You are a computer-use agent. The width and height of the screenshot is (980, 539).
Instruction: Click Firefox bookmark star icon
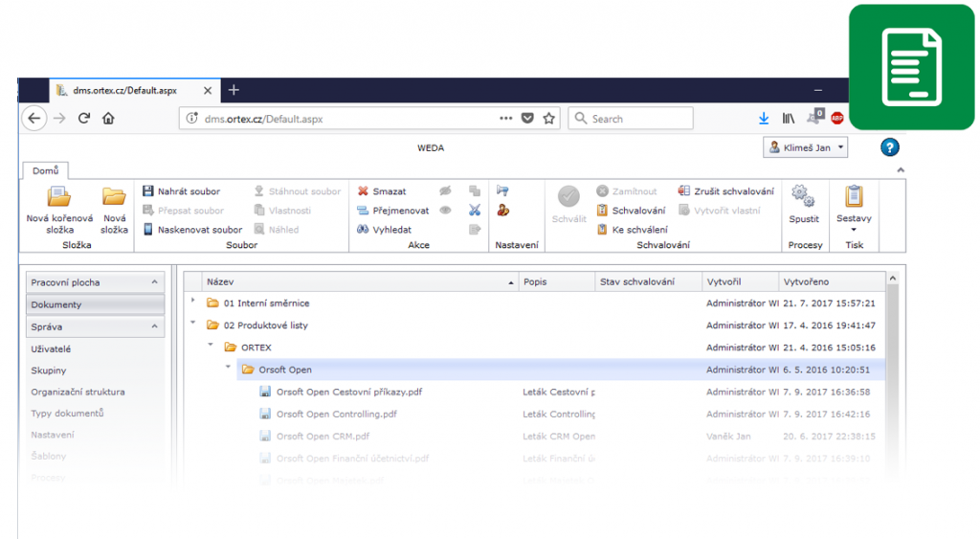click(x=548, y=119)
